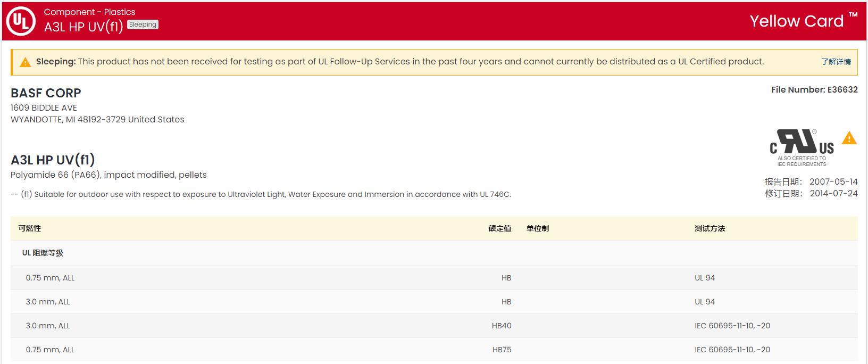Click "0.75 mm, ALL" in the UL 94 row
This screenshot has width=868, height=364.
(x=50, y=278)
